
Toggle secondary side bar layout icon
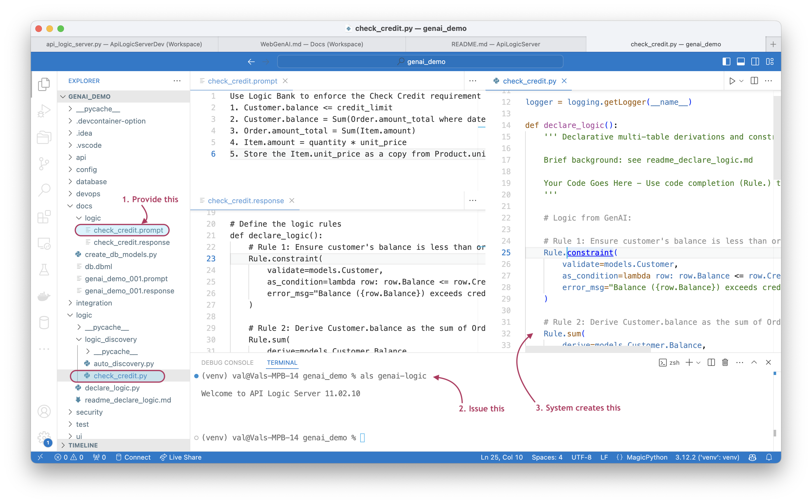tap(755, 62)
